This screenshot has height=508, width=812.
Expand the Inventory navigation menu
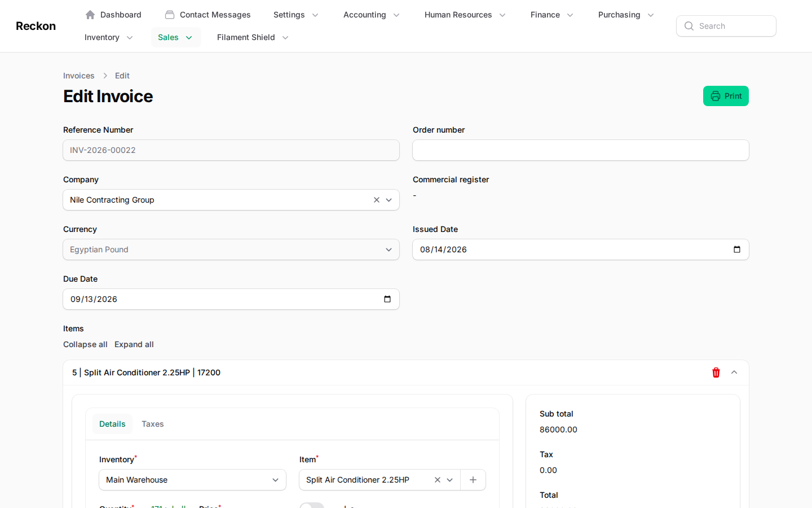(x=109, y=37)
